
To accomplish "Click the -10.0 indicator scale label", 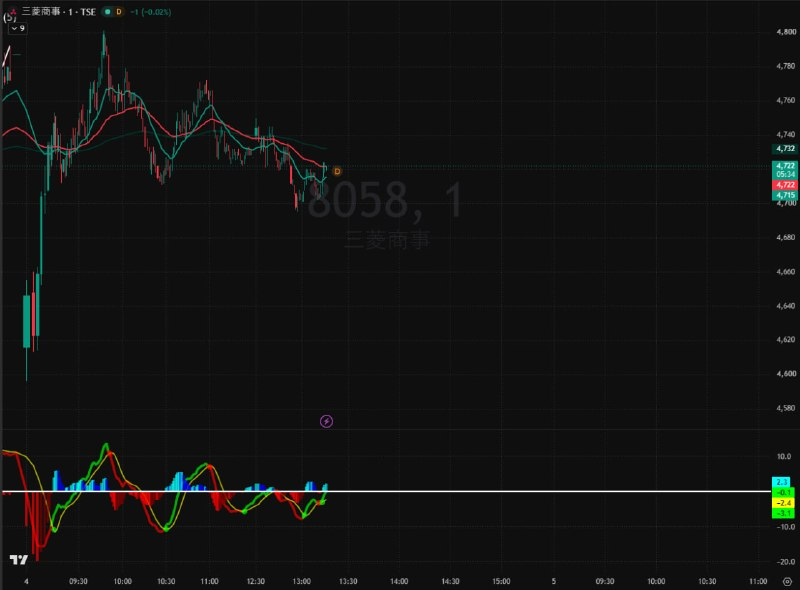I will point(784,527).
